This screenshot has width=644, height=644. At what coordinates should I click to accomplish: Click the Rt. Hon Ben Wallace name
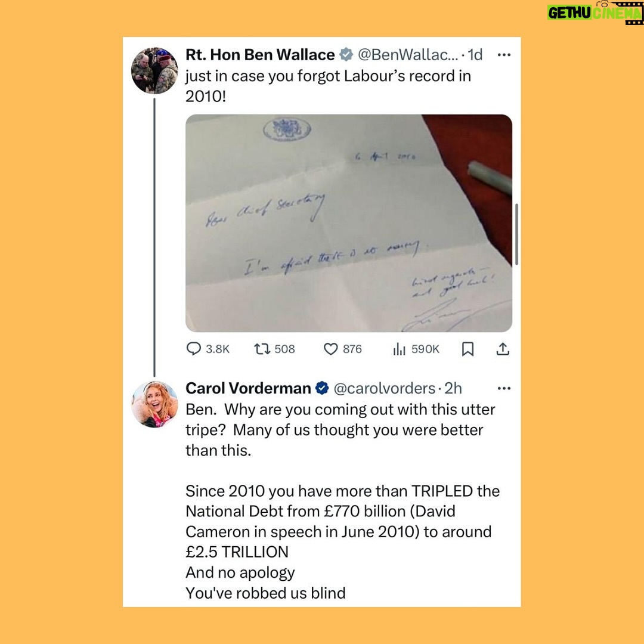(260, 55)
